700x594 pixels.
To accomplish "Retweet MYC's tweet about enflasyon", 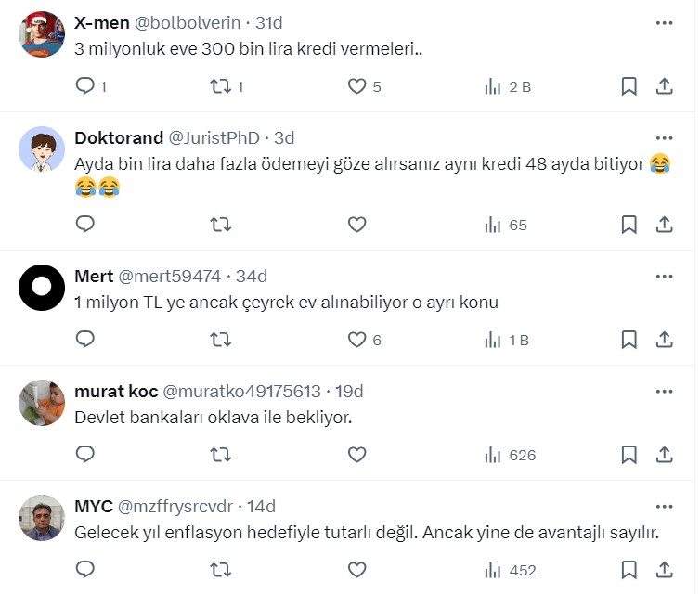I will [x=221, y=570].
